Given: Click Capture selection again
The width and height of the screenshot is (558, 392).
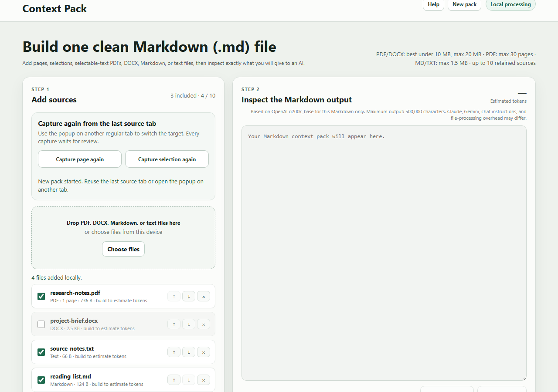Looking at the screenshot, I should (x=167, y=159).
